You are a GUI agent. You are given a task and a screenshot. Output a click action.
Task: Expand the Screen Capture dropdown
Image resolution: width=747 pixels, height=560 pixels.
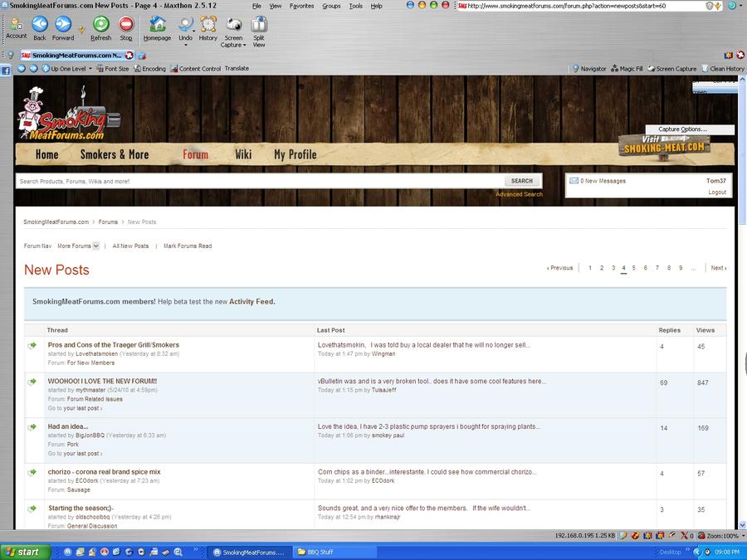[x=233, y=46]
